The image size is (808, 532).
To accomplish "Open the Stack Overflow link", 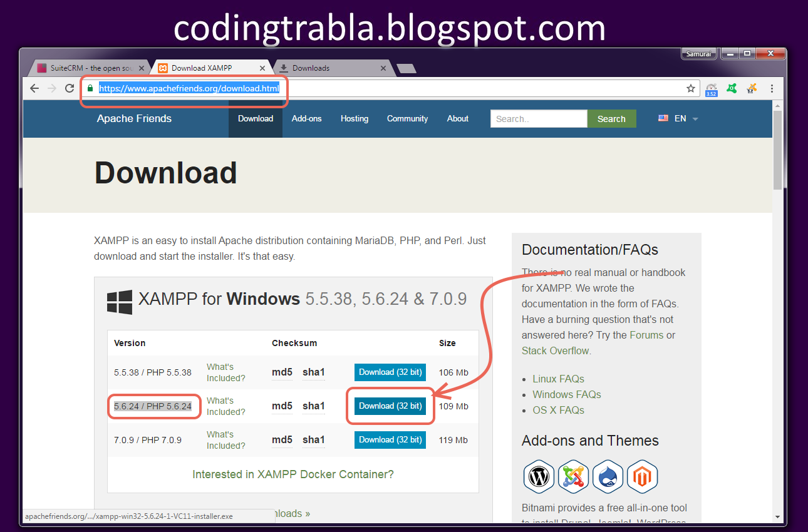I will pos(556,350).
